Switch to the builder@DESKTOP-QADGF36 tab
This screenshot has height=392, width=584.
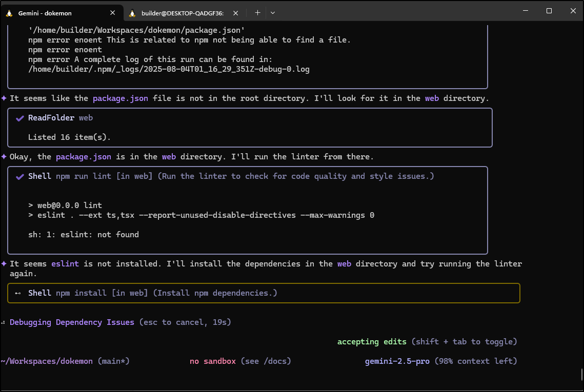(x=185, y=13)
